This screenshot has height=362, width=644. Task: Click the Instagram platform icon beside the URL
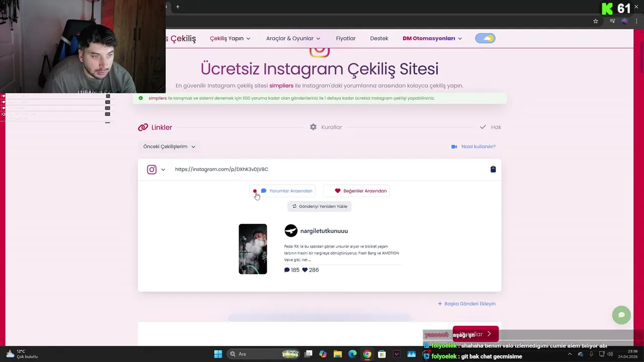151,169
